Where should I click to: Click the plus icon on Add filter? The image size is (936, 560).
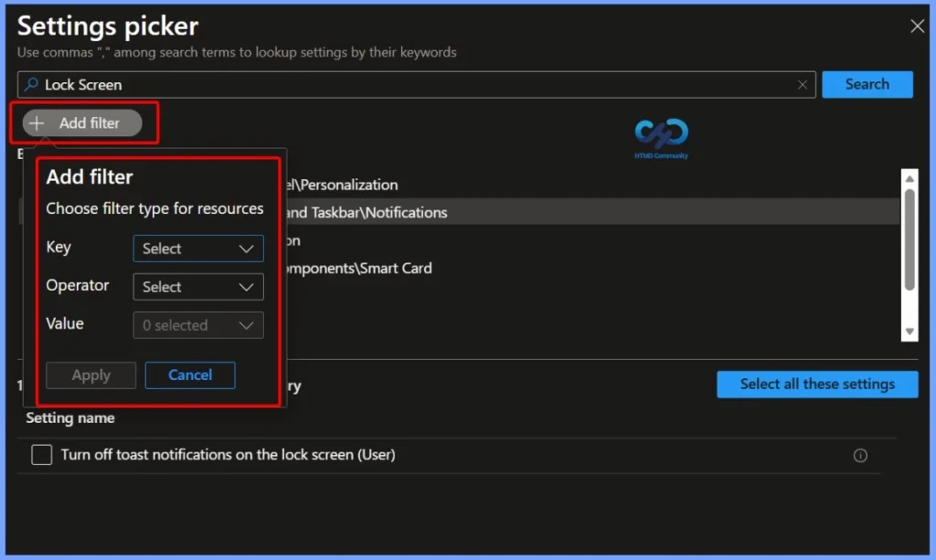(x=37, y=123)
